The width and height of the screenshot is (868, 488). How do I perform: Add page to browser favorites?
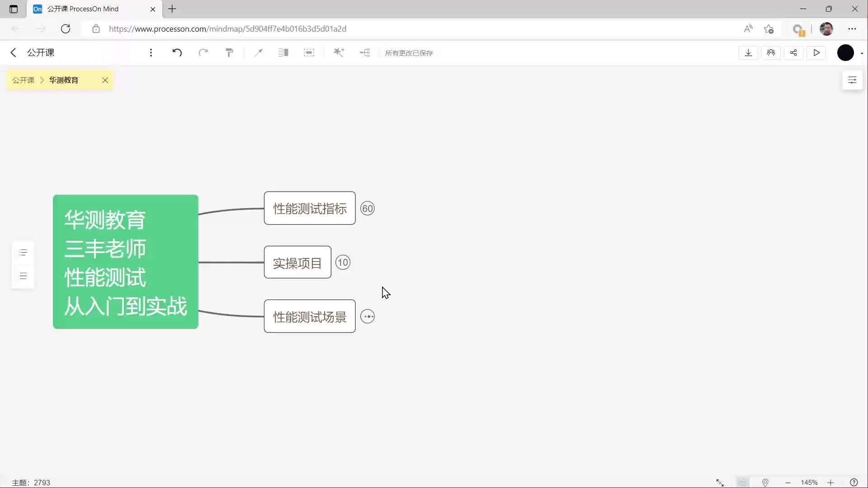[x=769, y=29]
